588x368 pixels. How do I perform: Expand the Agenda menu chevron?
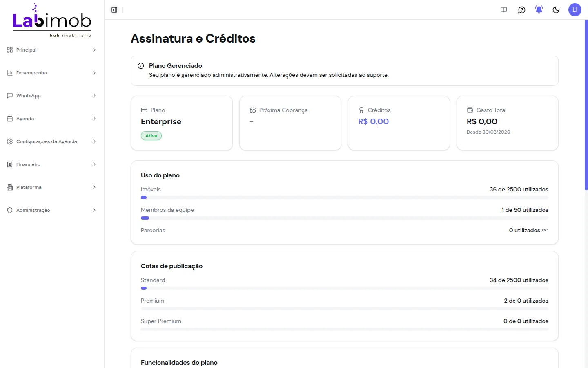pyautogui.click(x=94, y=119)
